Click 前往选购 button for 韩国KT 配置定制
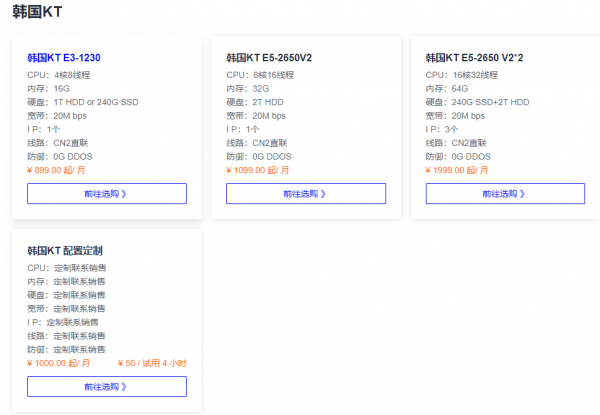 (107, 386)
